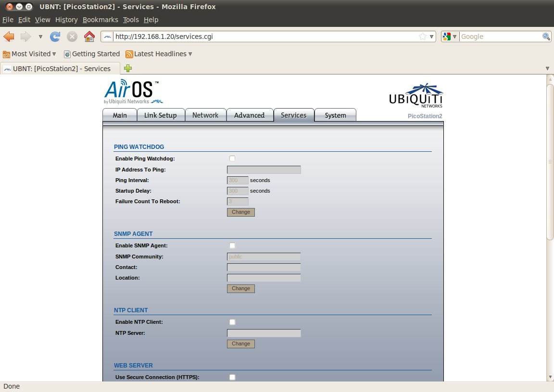Screen dimensions: 554x392
Task: Click the Ping Interval field
Action: click(x=238, y=180)
